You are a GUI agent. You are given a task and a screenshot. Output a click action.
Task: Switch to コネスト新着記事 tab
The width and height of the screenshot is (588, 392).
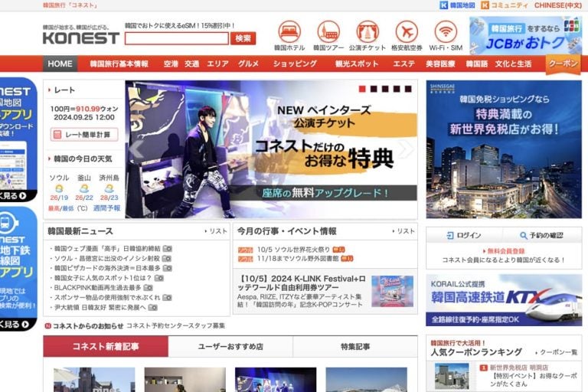(x=106, y=346)
